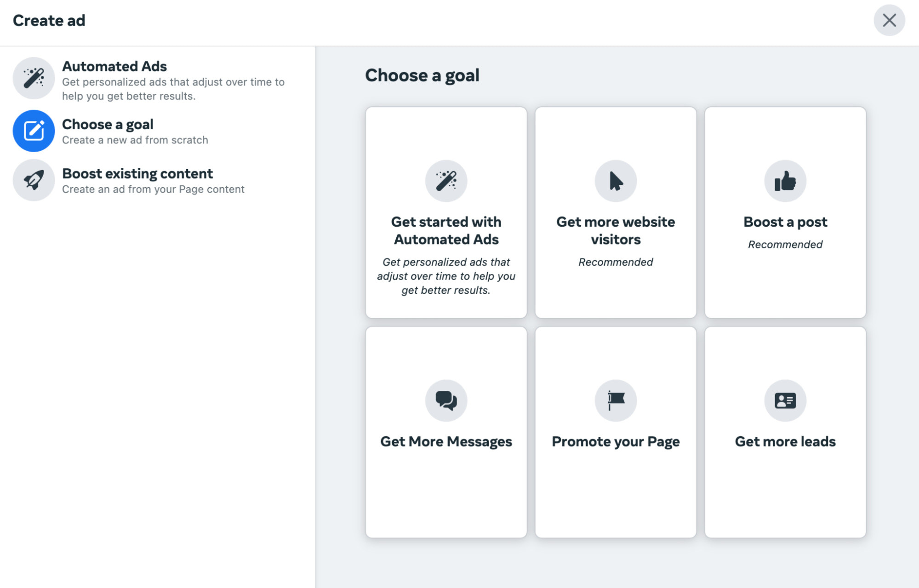Pick Get more website visitors goal title
Image resolution: width=919 pixels, height=588 pixels.
[x=616, y=230]
